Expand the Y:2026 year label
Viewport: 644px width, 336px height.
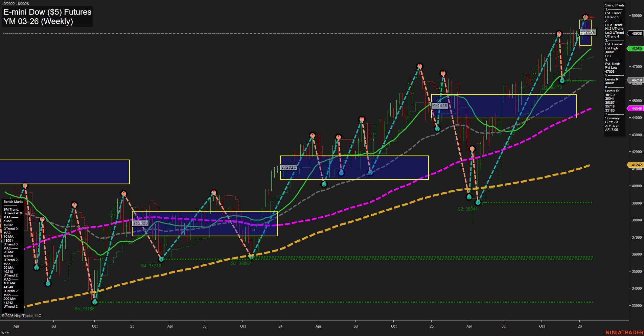[x=588, y=32]
